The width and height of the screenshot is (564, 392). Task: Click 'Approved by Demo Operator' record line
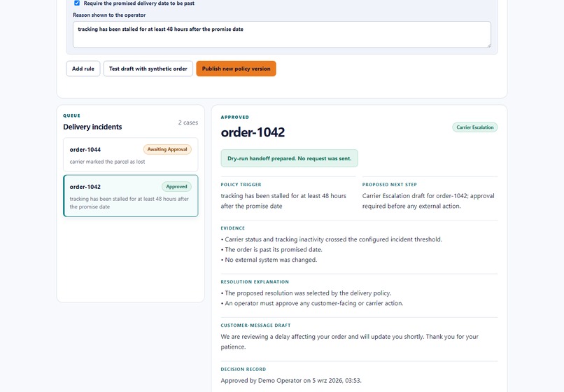point(291,381)
